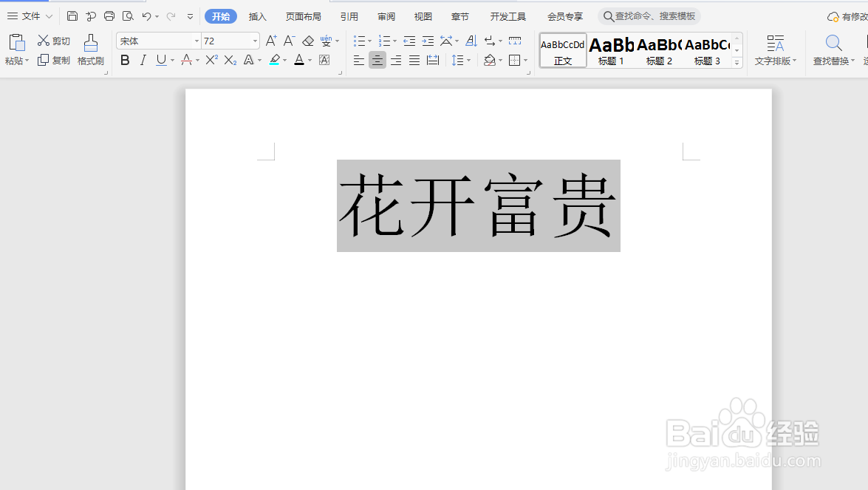
Task: Open numbered list dropdown arrow
Action: [394, 41]
